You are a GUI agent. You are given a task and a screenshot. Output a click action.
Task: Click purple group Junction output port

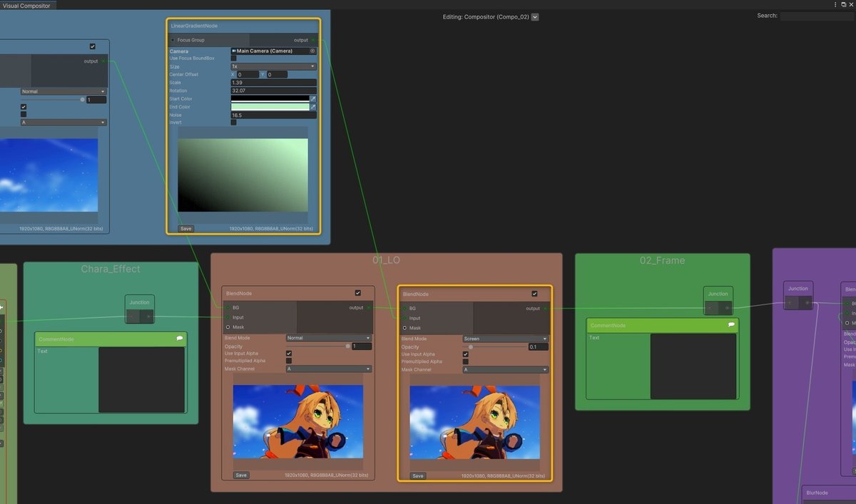coord(807,302)
